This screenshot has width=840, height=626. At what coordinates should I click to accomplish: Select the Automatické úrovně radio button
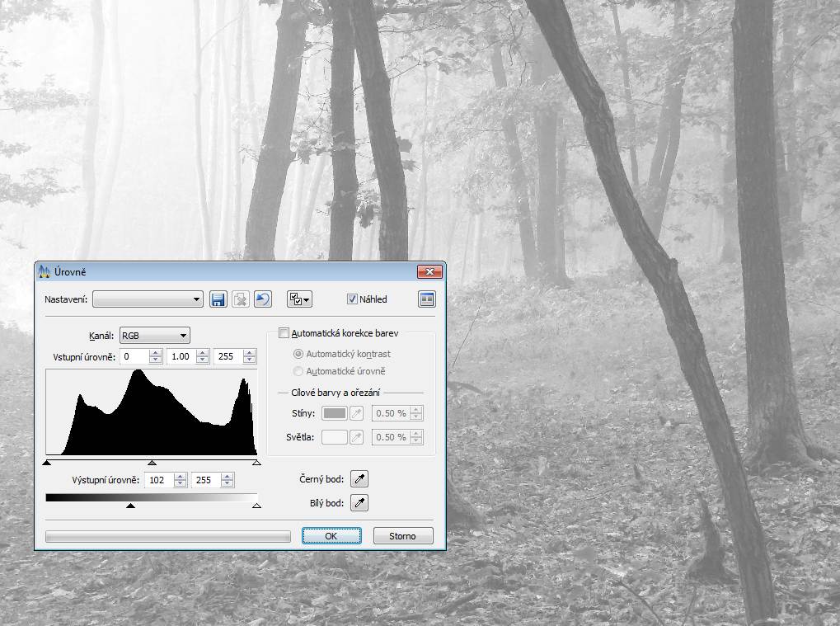pos(298,371)
